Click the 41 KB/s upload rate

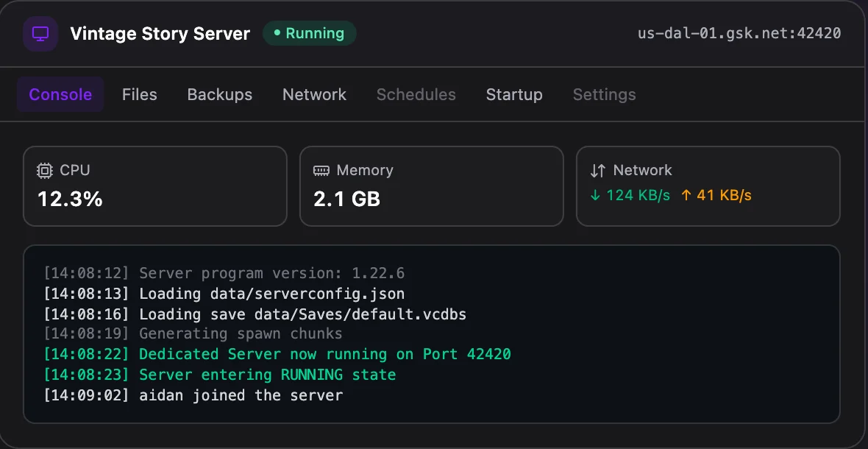click(x=724, y=196)
